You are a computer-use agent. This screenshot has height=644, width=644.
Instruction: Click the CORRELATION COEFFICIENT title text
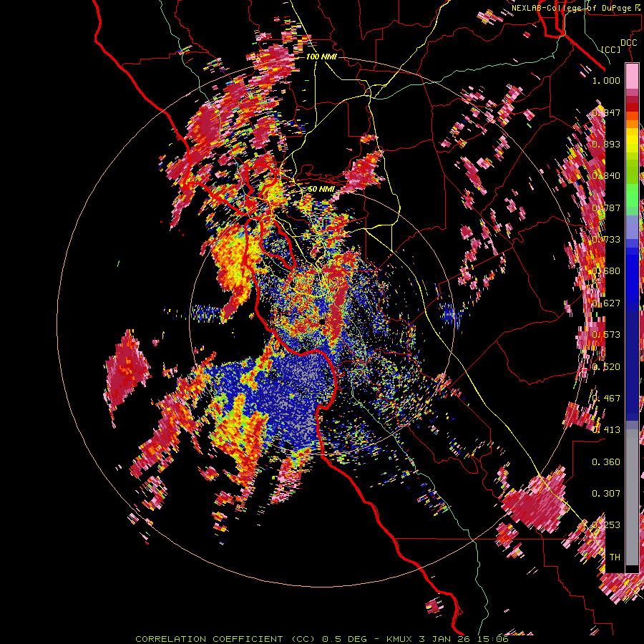[209, 639]
